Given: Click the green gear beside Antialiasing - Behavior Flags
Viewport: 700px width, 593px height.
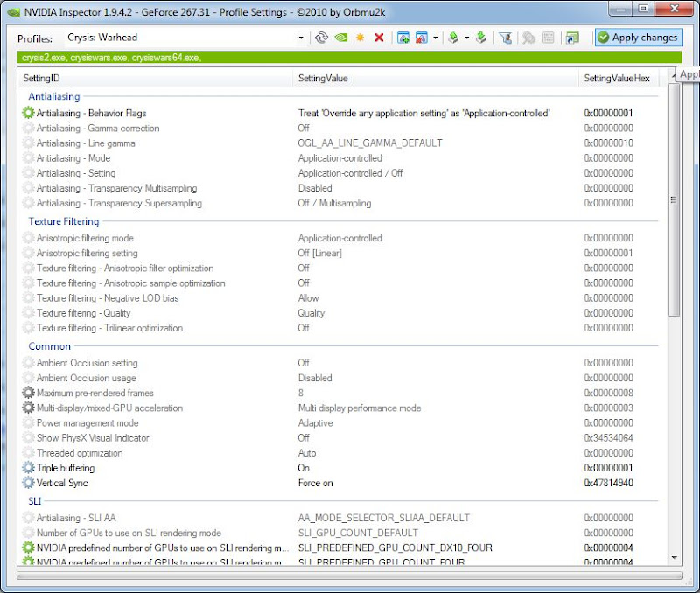Looking at the screenshot, I should click(28, 113).
